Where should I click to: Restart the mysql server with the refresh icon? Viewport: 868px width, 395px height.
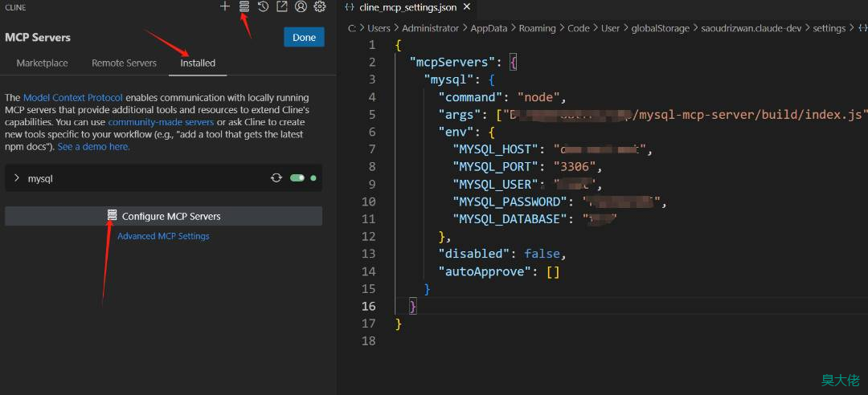[x=276, y=178]
